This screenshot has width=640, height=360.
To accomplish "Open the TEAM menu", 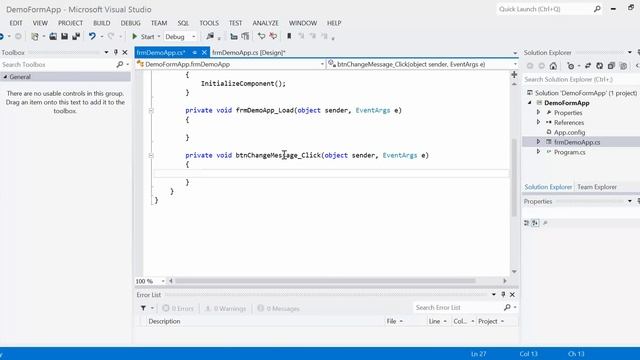I will pos(159,23).
